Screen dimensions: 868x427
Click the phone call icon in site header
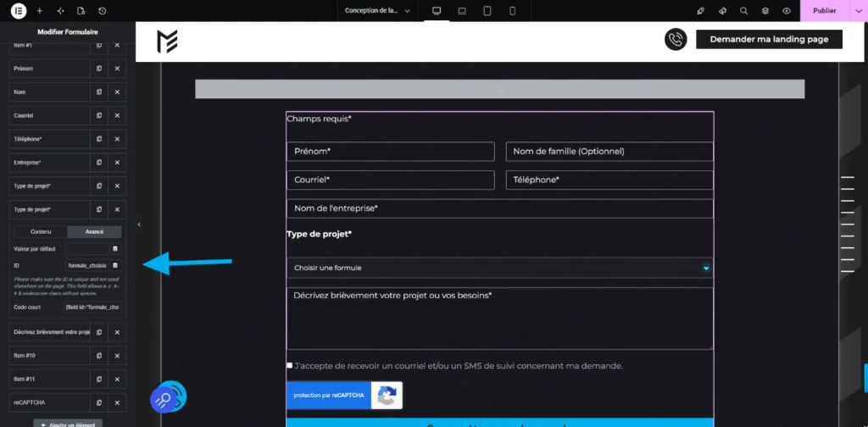tap(676, 39)
